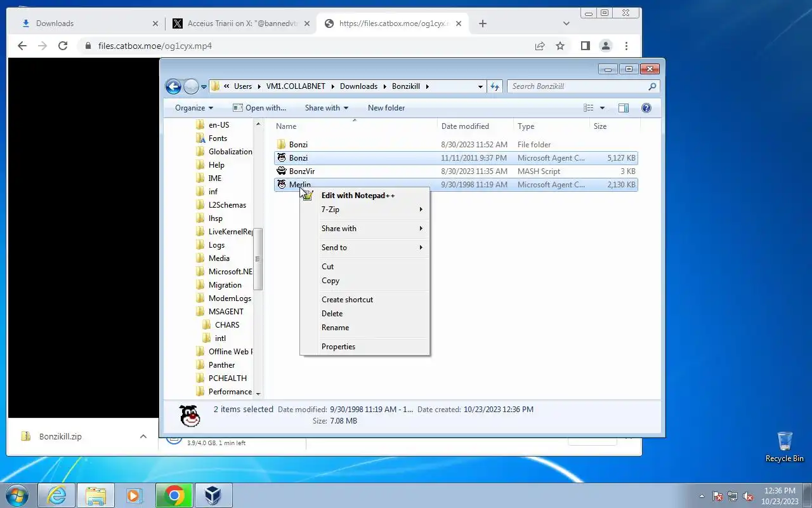Open the Chrome side panel icon
The width and height of the screenshot is (812, 508).
click(x=586, y=46)
